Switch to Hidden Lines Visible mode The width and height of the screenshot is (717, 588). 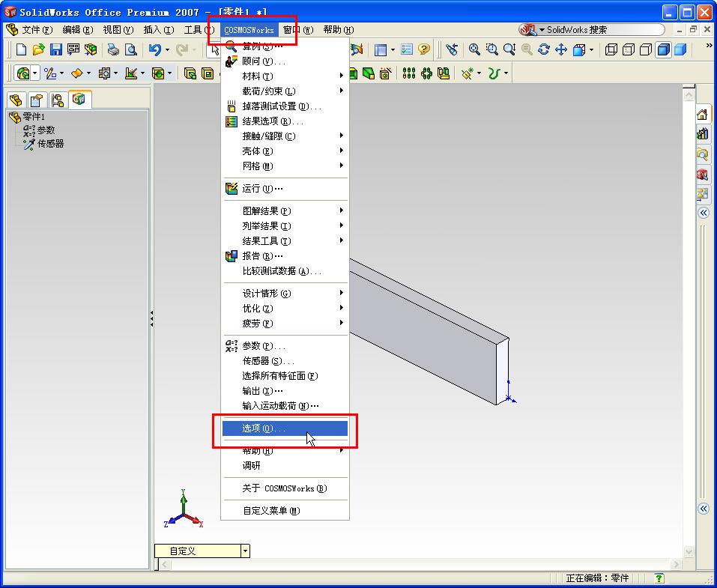tap(629, 49)
